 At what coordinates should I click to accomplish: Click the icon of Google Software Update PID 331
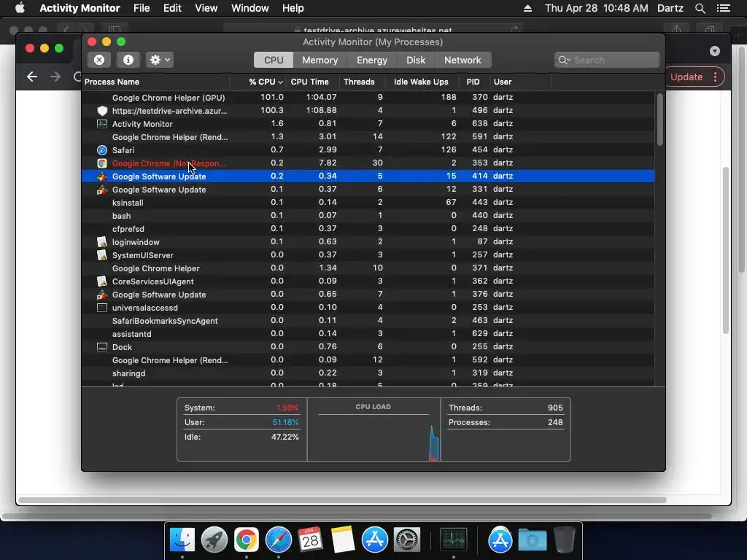(x=102, y=190)
